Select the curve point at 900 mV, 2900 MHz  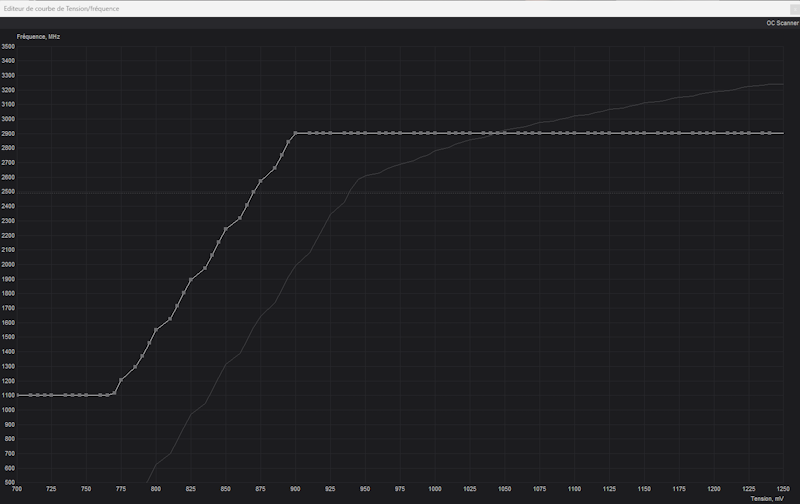click(x=295, y=133)
